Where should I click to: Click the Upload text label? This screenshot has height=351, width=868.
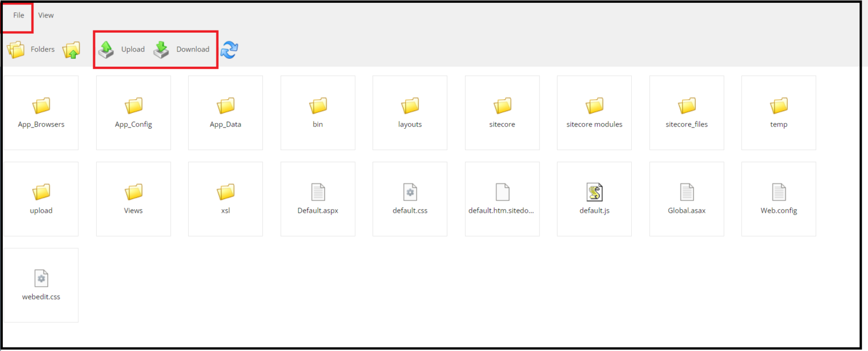133,50
